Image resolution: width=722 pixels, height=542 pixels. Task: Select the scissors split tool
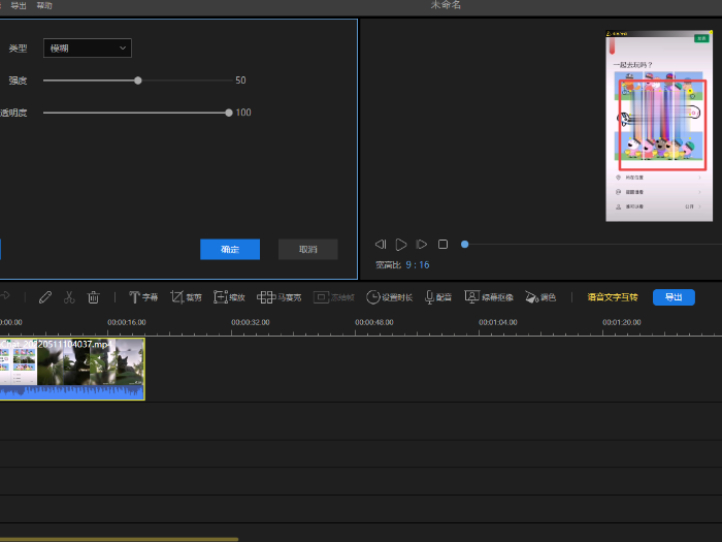coord(69,297)
